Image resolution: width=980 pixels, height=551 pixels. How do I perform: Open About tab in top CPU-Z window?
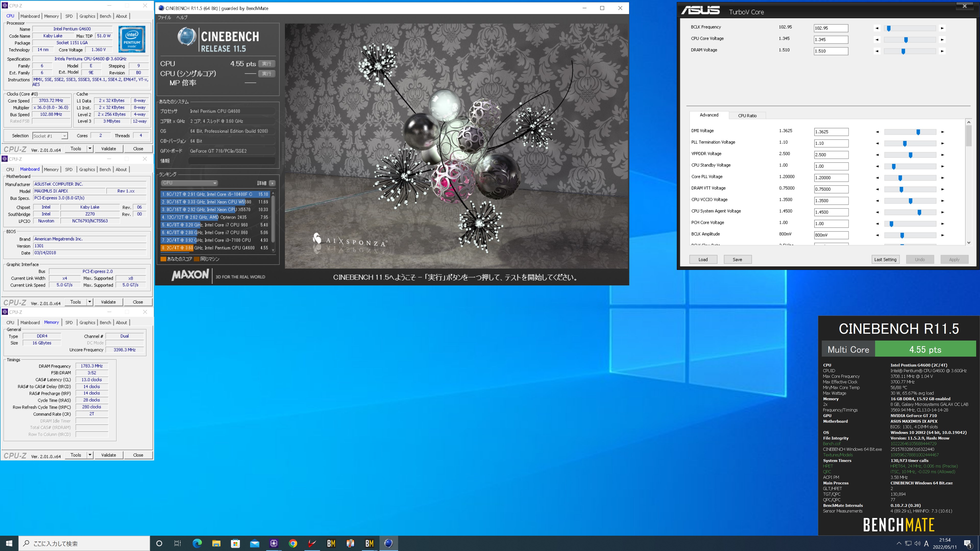(x=121, y=16)
